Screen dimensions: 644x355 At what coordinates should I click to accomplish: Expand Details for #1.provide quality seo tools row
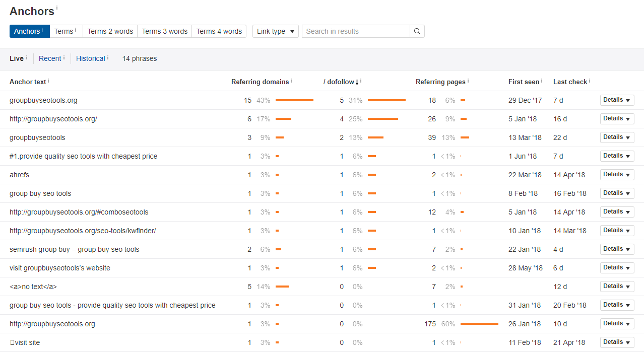[x=617, y=156]
